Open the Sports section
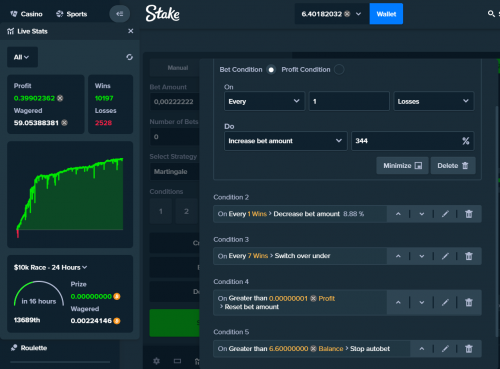 click(x=72, y=14)
